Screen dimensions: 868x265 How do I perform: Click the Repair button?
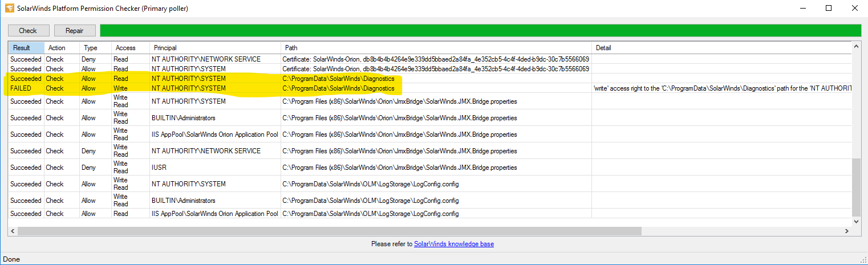75,31
